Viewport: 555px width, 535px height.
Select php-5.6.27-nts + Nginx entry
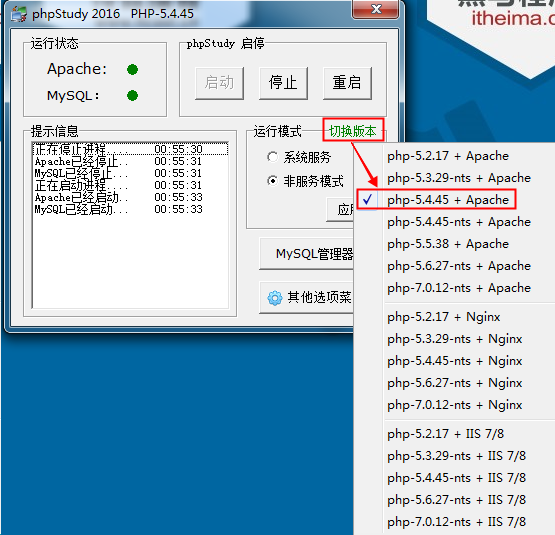coord(454,383)
